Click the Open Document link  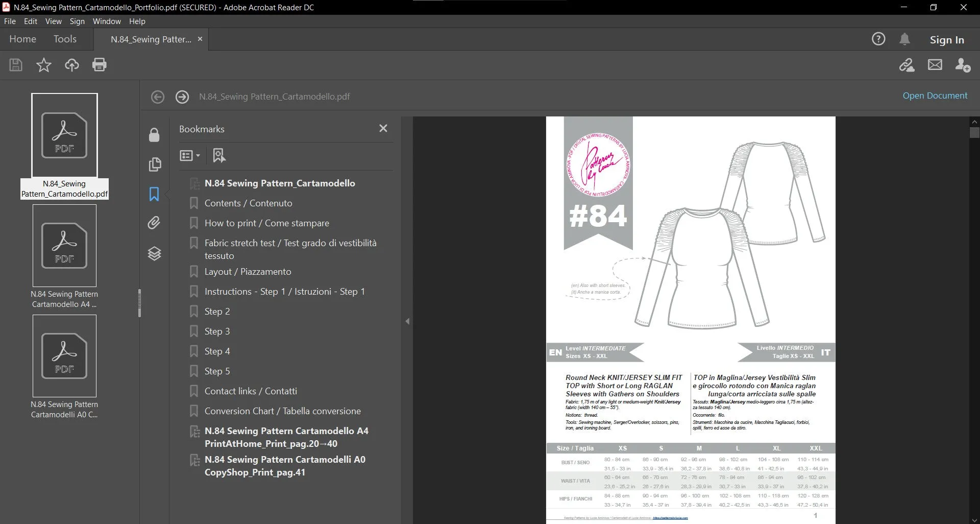pyautogui.click(x=935, y=96)
